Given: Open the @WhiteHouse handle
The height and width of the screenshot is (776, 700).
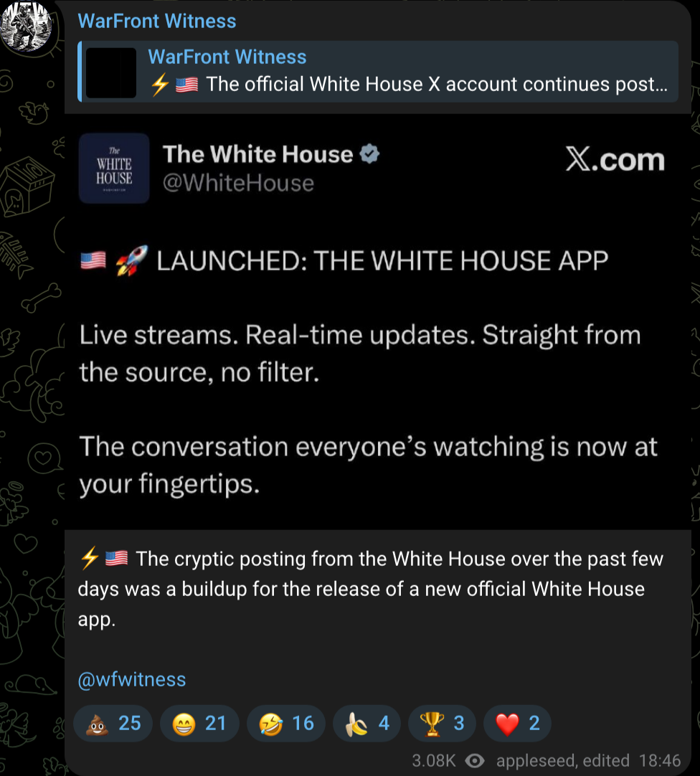Looking at the screenshot, I should coord(239,183).
